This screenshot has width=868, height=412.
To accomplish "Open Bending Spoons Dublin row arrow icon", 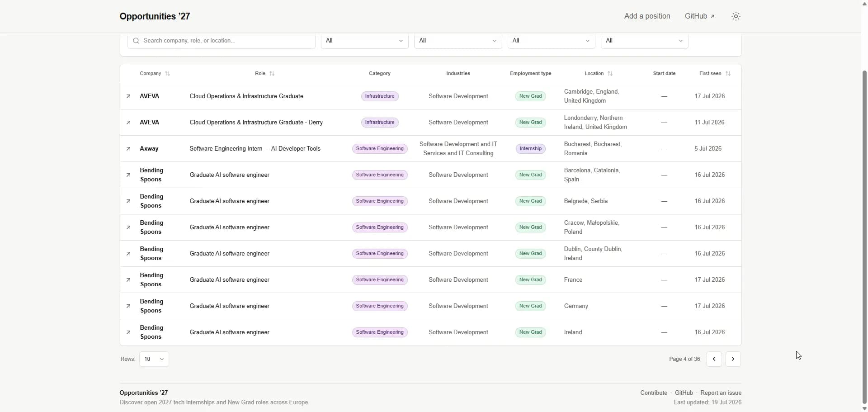I will [128, 254].
